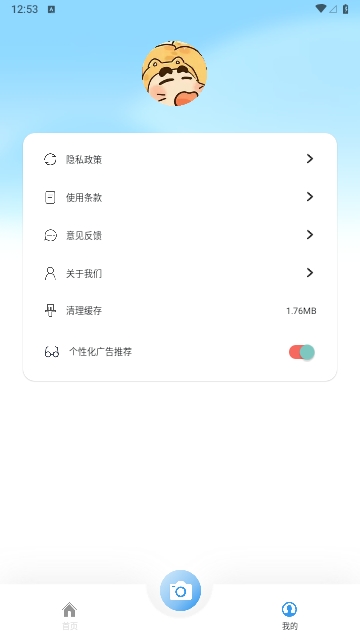Tap the blue camera button
Viewport: 360px width, 640px height.
click(180, 591)
